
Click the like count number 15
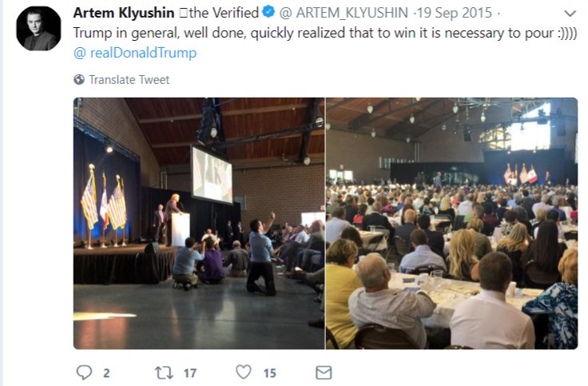269,373
